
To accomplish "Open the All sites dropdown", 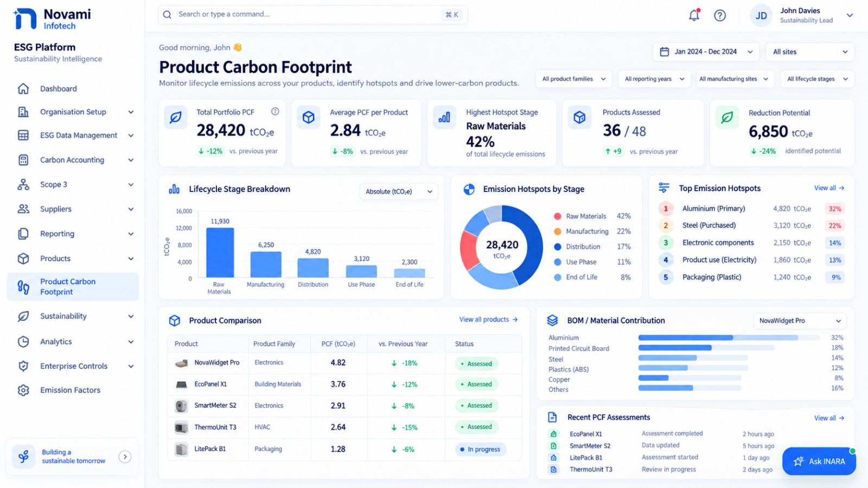I will tap(810, 52).
